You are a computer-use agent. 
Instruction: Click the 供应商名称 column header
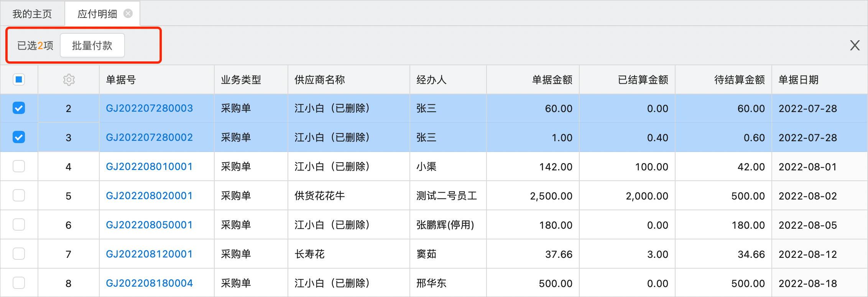click(320, 80)
